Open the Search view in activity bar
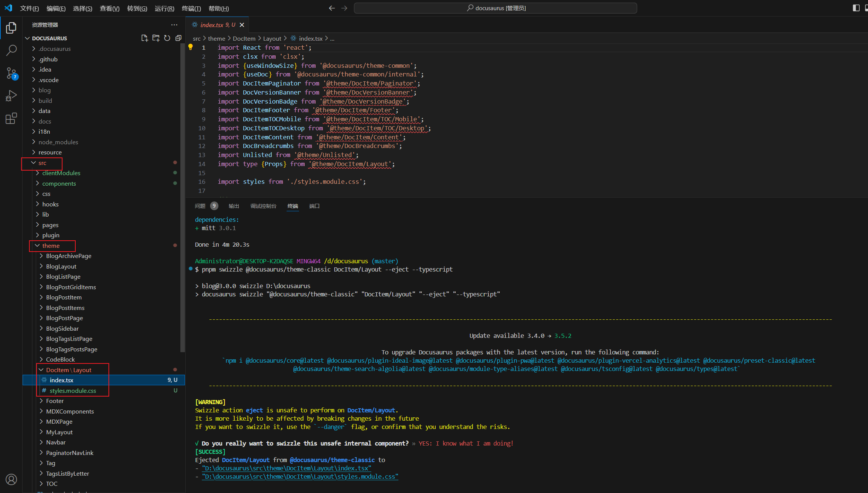 pos(11,50)
